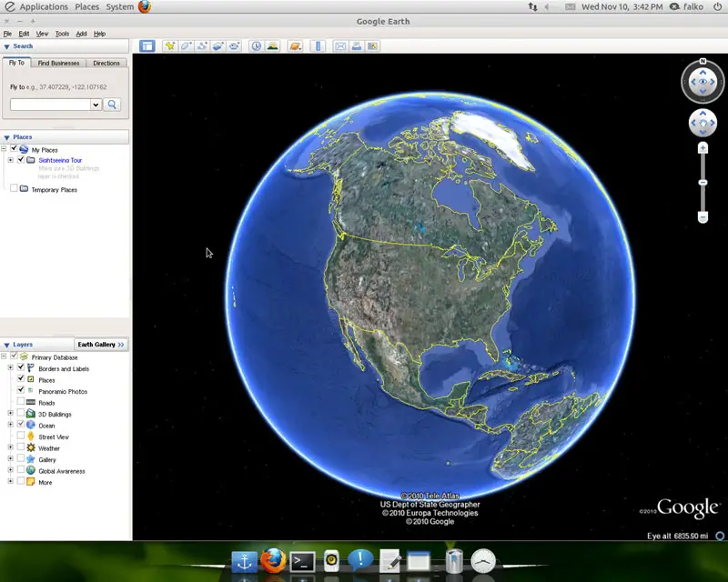
Task: Click the move joystick hand center
Action: click(703, 123)
